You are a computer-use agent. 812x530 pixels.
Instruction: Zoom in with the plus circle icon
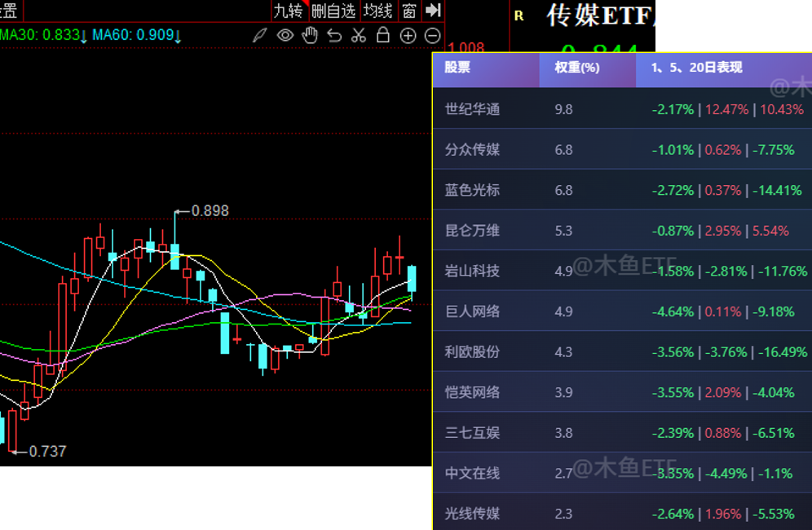408,36
